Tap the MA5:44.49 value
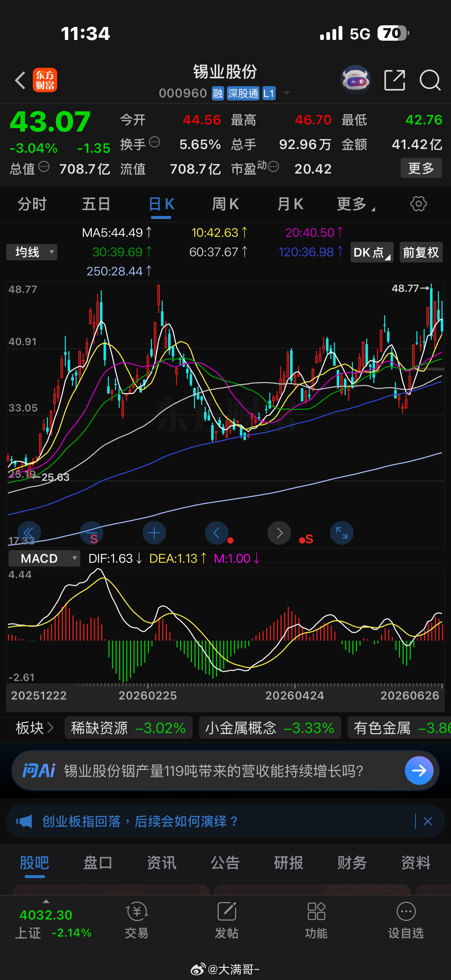 point(117,232)
